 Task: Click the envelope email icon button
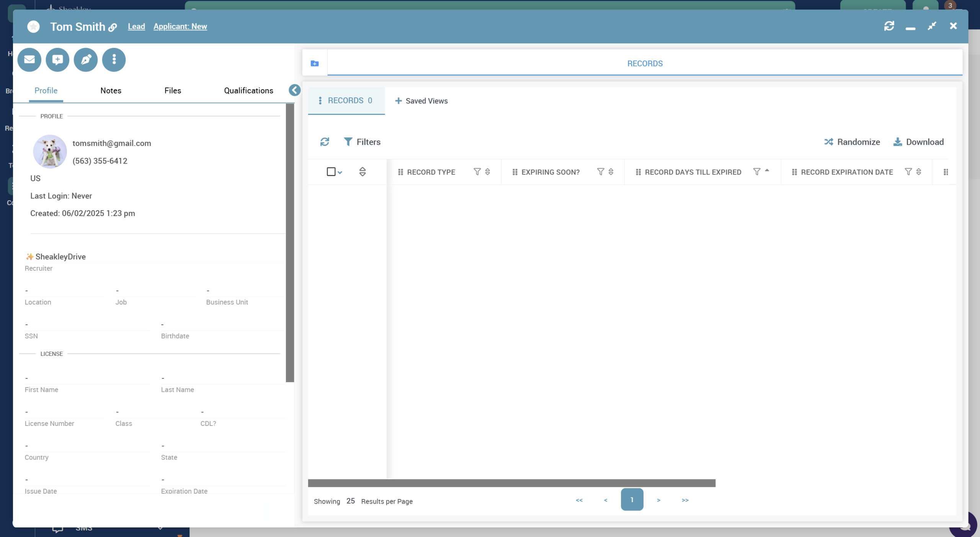29,60
